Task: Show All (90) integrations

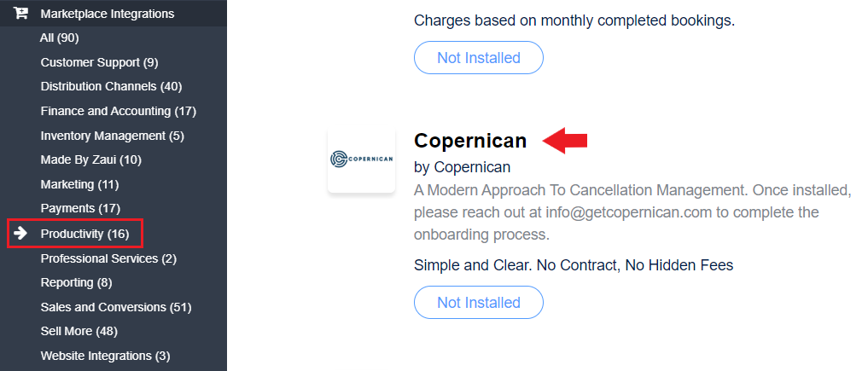Action: (x=60, y=38)
